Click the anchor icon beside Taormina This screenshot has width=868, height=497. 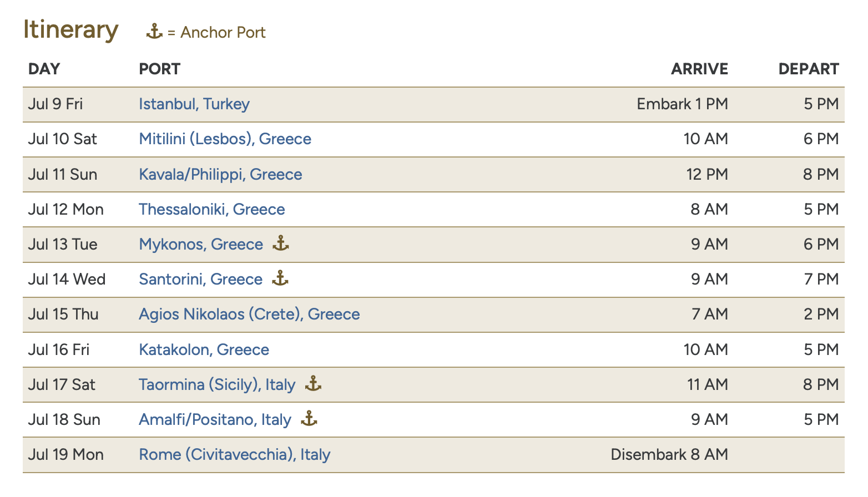click(x=313, y=383)
